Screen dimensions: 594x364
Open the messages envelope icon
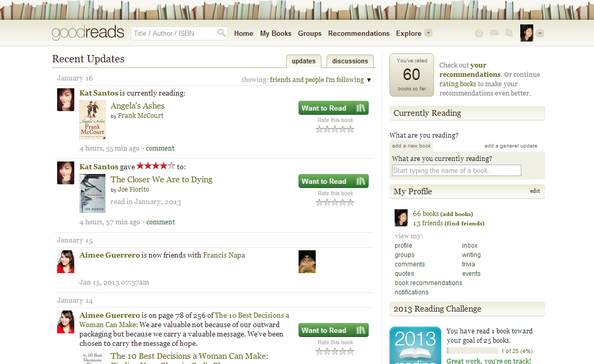click(494, 33)
